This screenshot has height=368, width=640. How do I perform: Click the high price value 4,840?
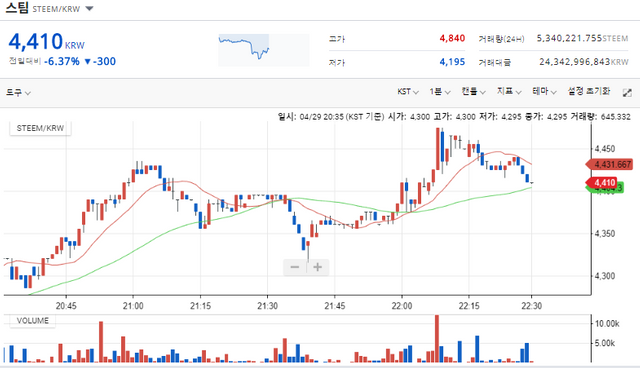[x=452, y=38]
